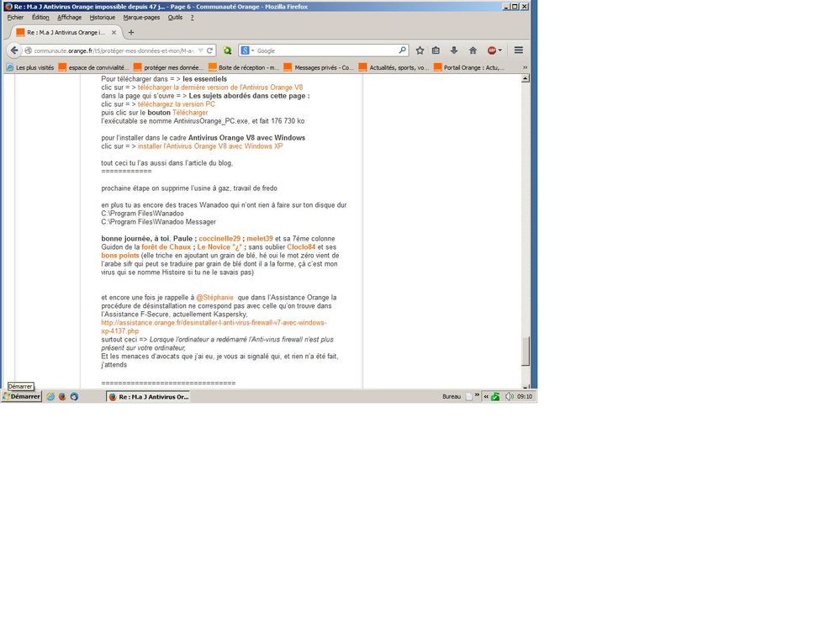Click the Bureau toolbar label on taskbar
The image size is (840, 630).
452,396
